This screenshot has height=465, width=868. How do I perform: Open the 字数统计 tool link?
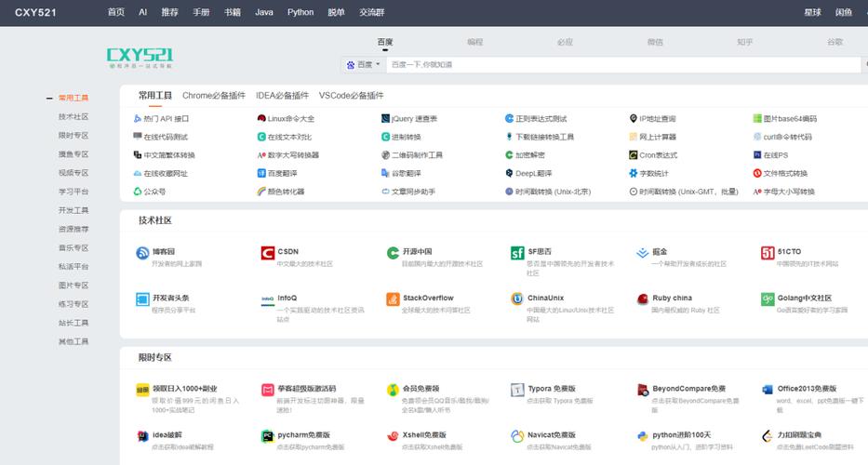click(649, 173)
